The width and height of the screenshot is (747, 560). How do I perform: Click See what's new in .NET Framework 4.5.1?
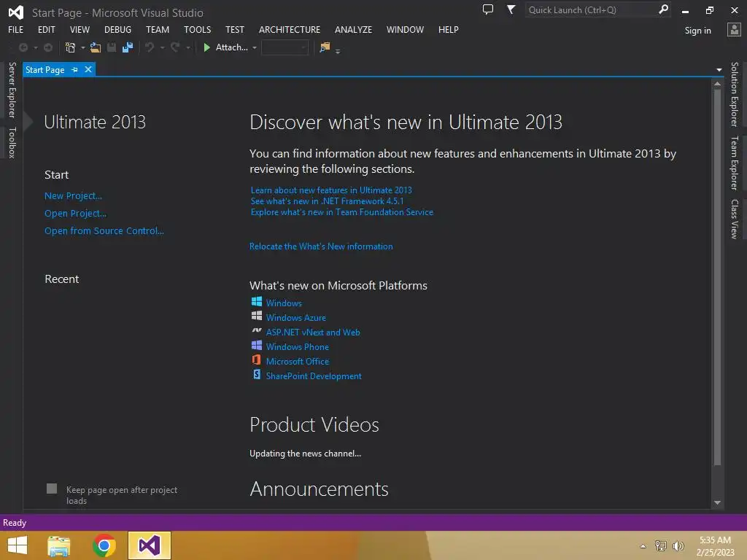(328, 201)
